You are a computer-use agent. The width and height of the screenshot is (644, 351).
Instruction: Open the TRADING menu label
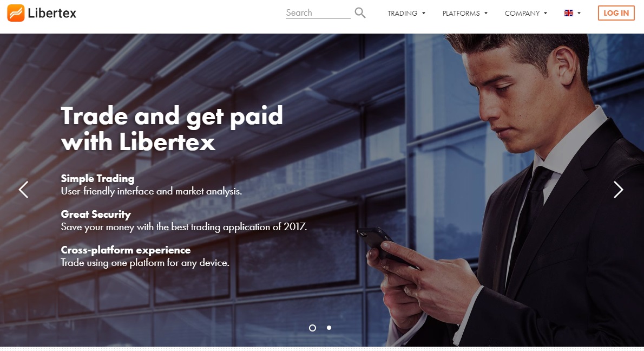coord(403,13)
